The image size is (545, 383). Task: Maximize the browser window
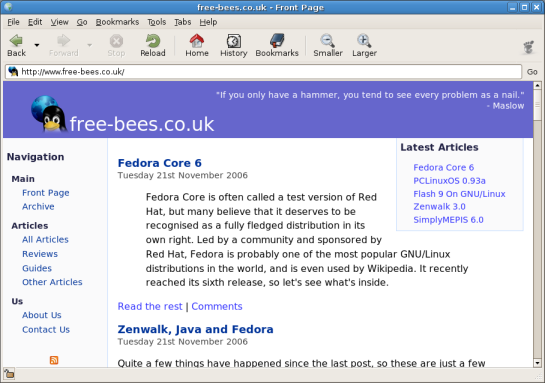click(x=524, y=7)
